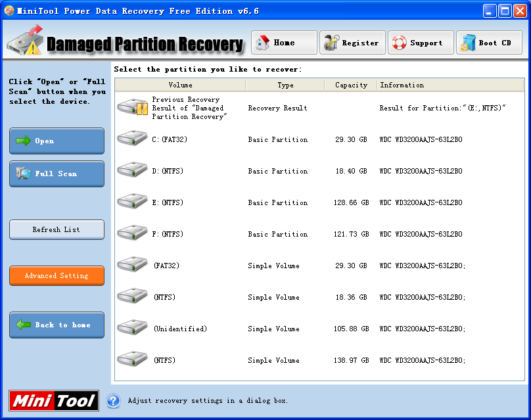This screenshot has width=531, height=420.
Task: Click the Support button
Action: click(421, 43)
